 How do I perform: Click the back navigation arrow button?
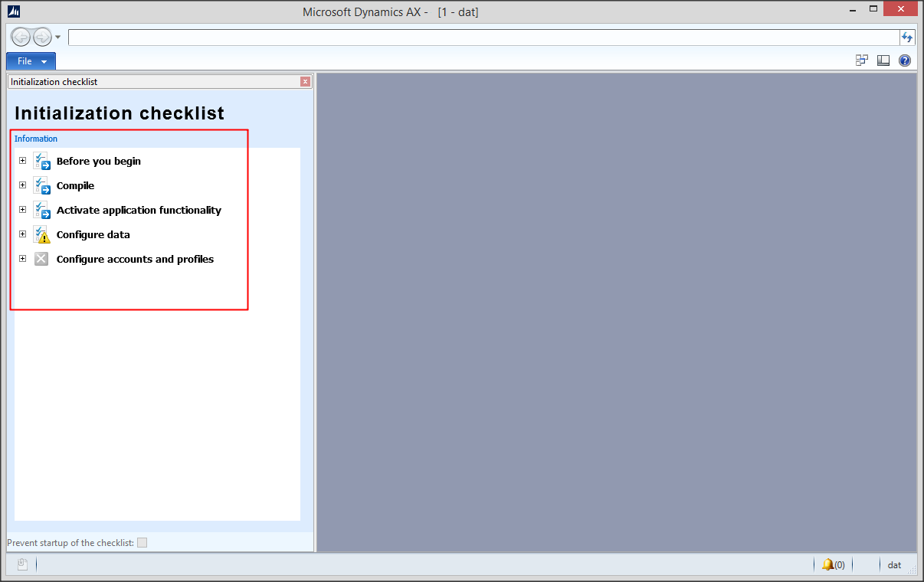pos(21,37)
